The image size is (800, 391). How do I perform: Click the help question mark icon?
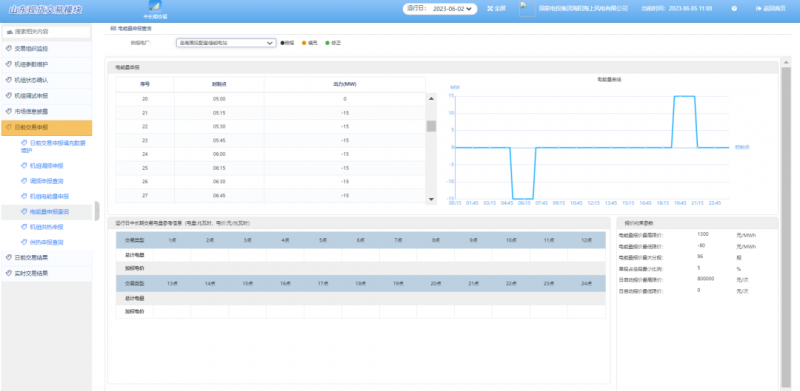click(x=734, y=9)
